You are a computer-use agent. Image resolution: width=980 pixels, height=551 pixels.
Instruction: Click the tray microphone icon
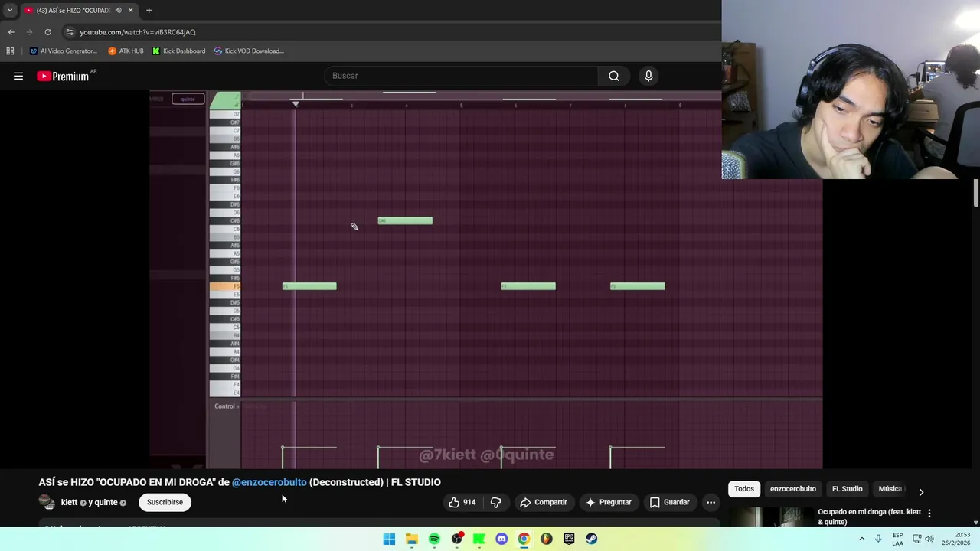(878, 539)
